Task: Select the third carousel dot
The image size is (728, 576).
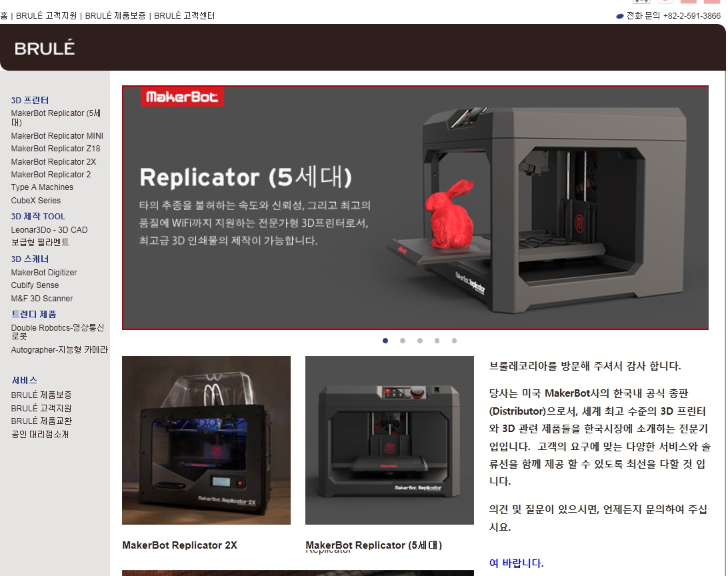Action: pyautogui.click(x=420, y=341)
